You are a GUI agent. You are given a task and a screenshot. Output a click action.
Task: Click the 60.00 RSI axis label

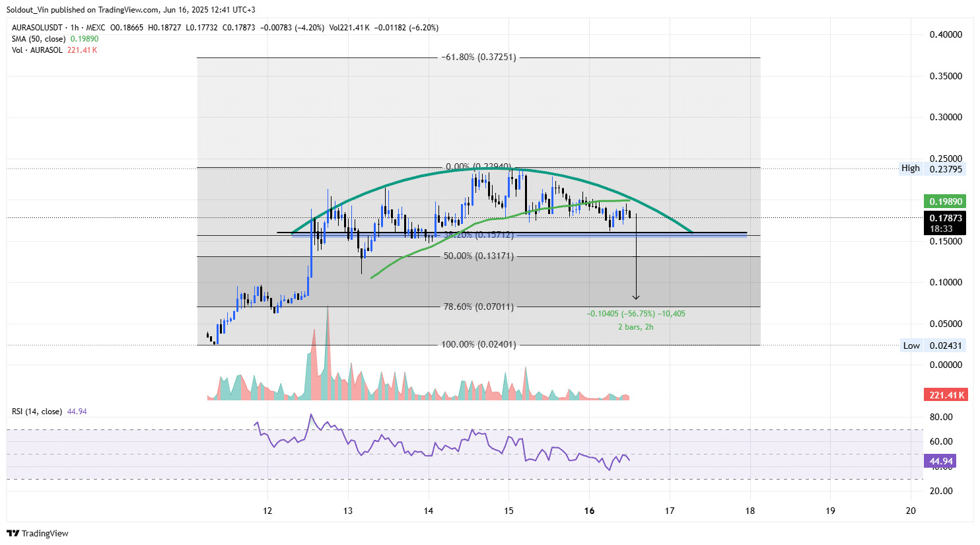(x=941, y=442)
